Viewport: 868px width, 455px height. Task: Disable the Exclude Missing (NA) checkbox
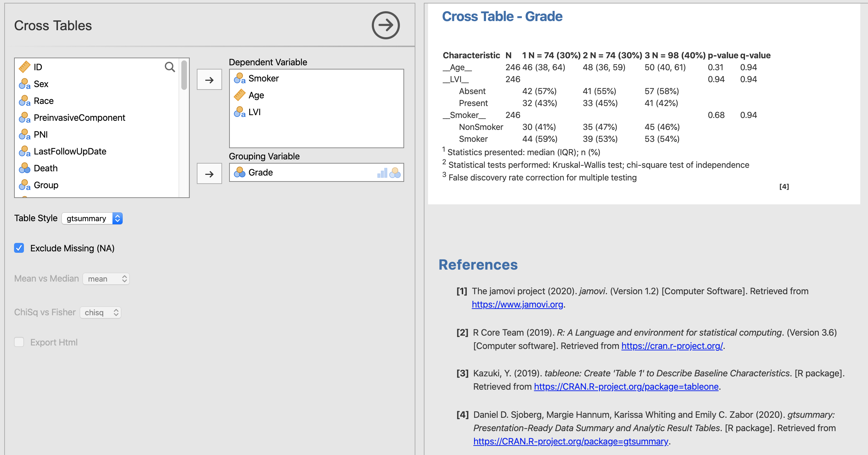tap(19, 248)
